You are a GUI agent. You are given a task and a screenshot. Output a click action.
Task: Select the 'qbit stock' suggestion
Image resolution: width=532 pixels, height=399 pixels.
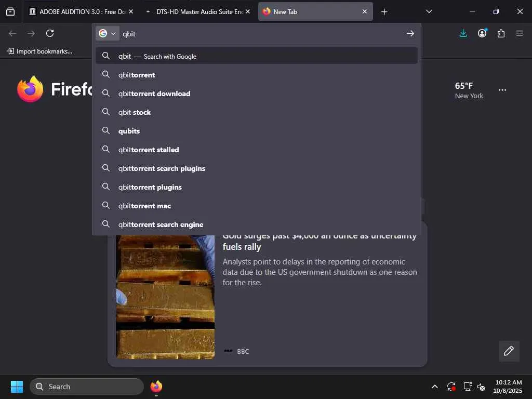tap(257, 112)
